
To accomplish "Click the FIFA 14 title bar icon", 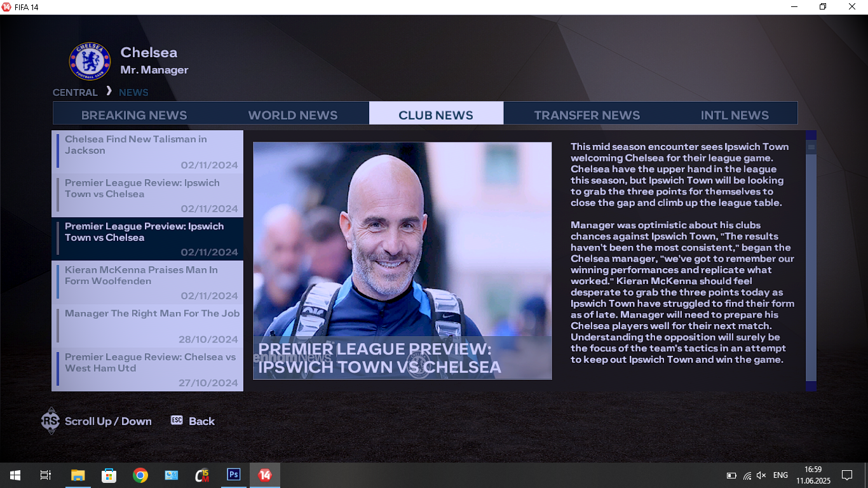I will click(x=6, y=7).
